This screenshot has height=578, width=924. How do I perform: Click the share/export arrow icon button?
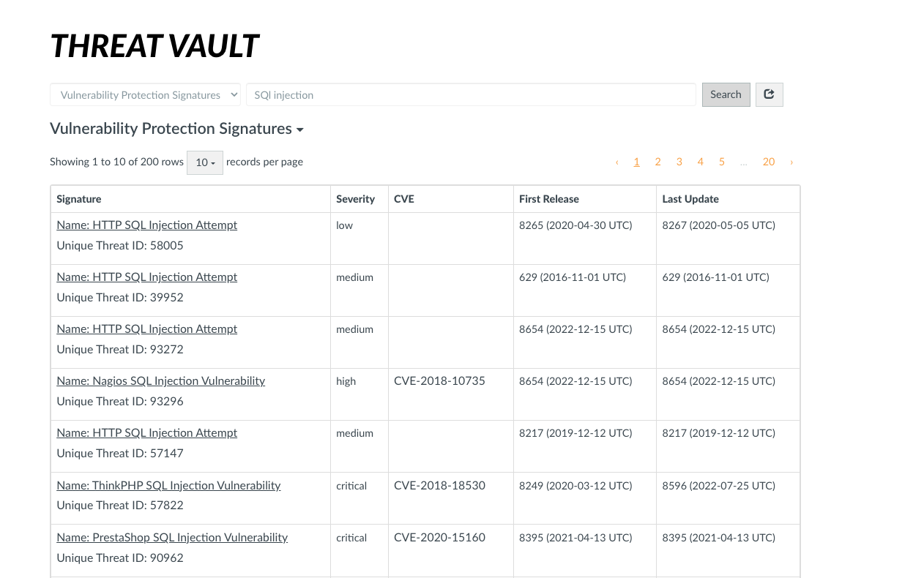tap(769, 94)
